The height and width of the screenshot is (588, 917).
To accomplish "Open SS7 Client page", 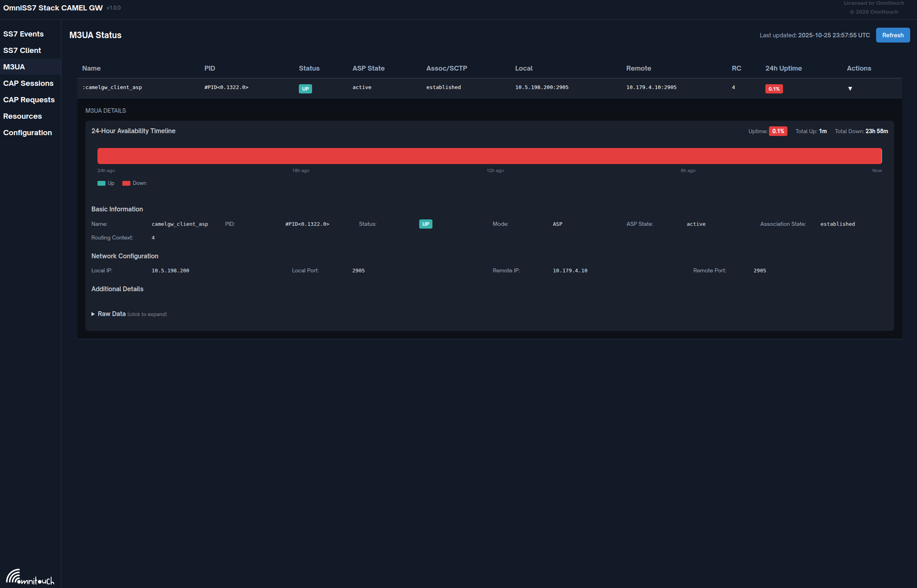I will 22,51.
